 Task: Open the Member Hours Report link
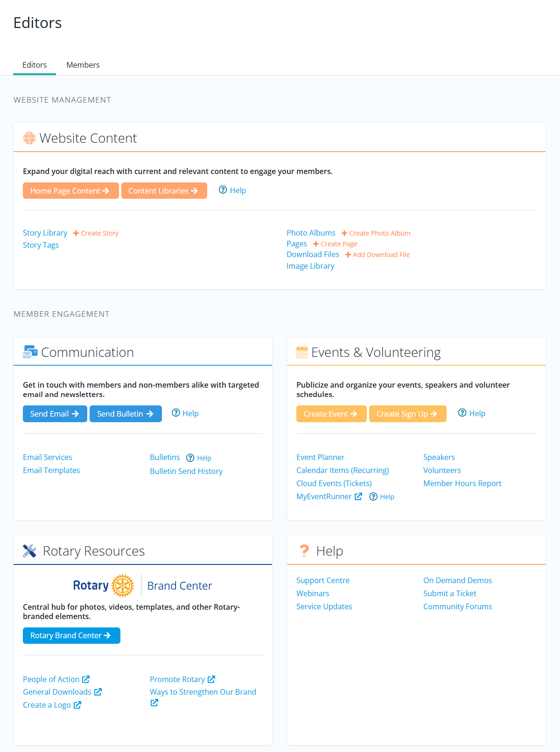(x=462, y=483)
